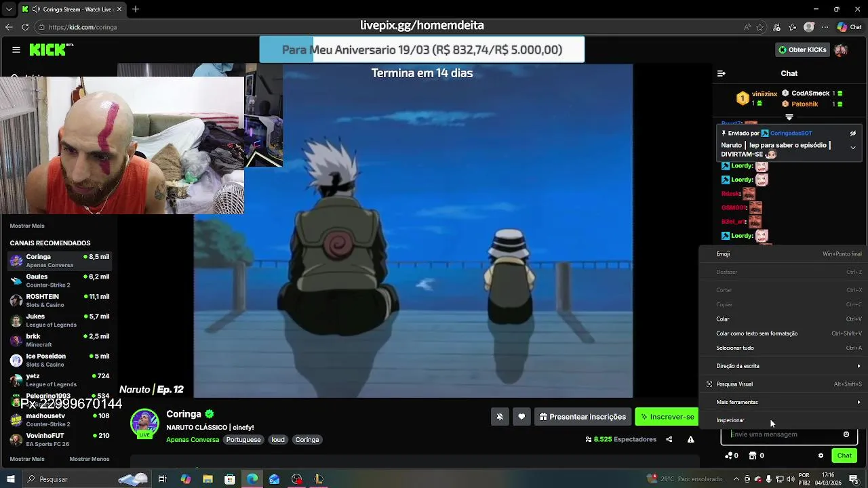Click the browser back arrow
This screenshot has height=488, width=868.
pyautogui.click(x=9, y=27)
